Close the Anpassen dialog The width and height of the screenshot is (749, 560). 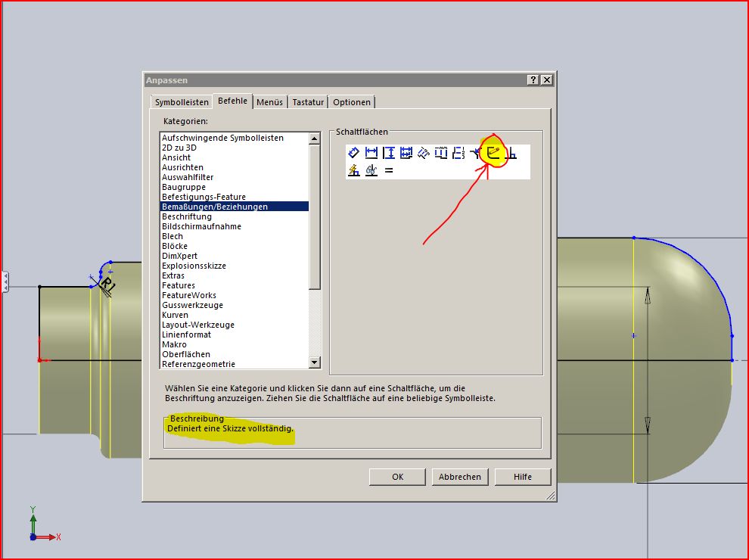[547, 79]
